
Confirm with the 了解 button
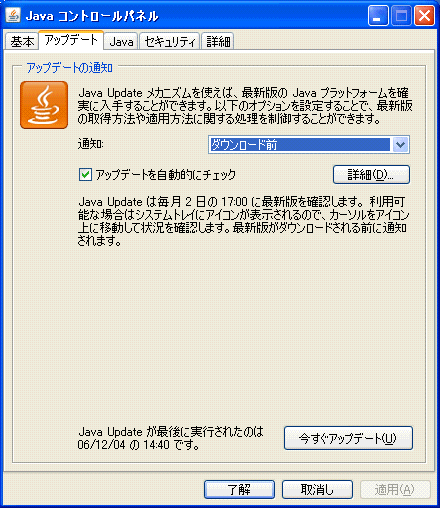(x=239, y=489)
